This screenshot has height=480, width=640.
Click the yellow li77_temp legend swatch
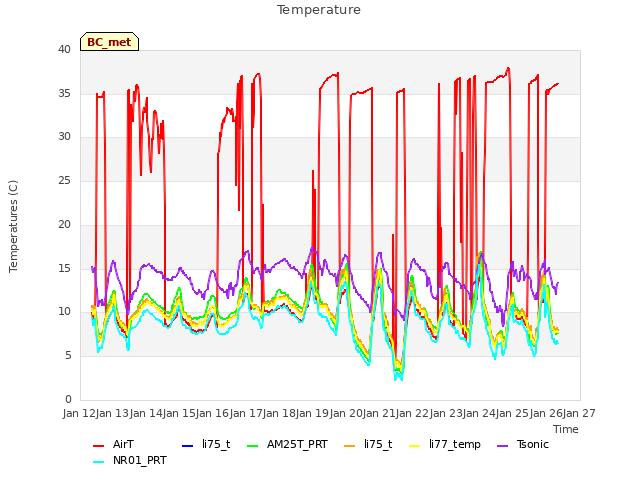tap(414, 446)
